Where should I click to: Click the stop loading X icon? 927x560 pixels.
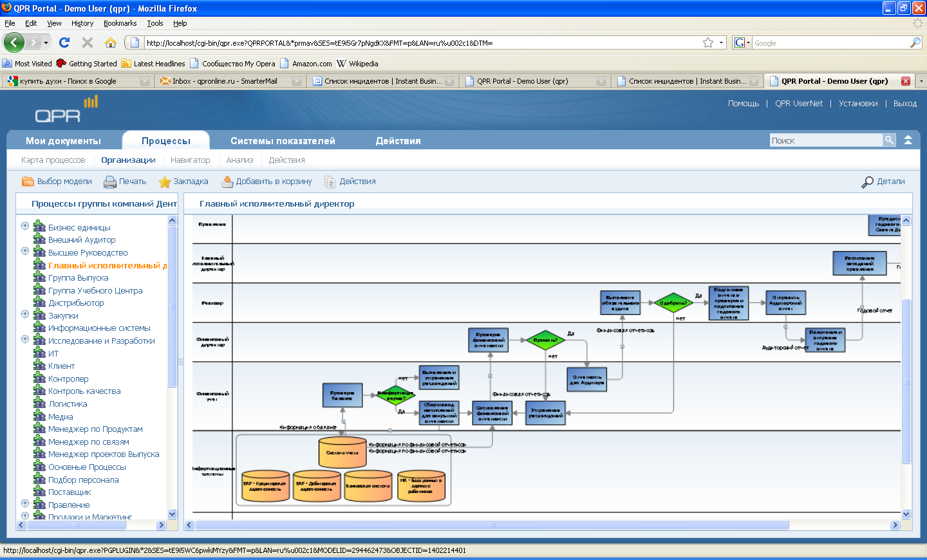tap(88, 42)
